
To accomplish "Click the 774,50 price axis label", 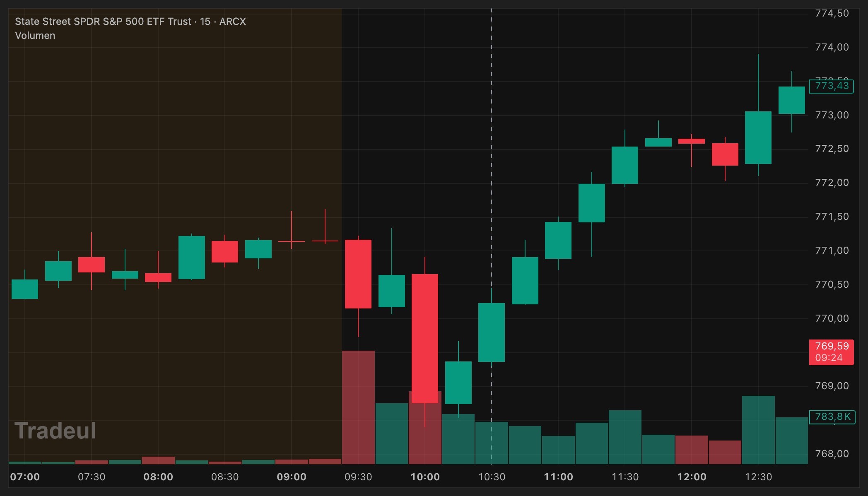I will click(x=832, y=13).
